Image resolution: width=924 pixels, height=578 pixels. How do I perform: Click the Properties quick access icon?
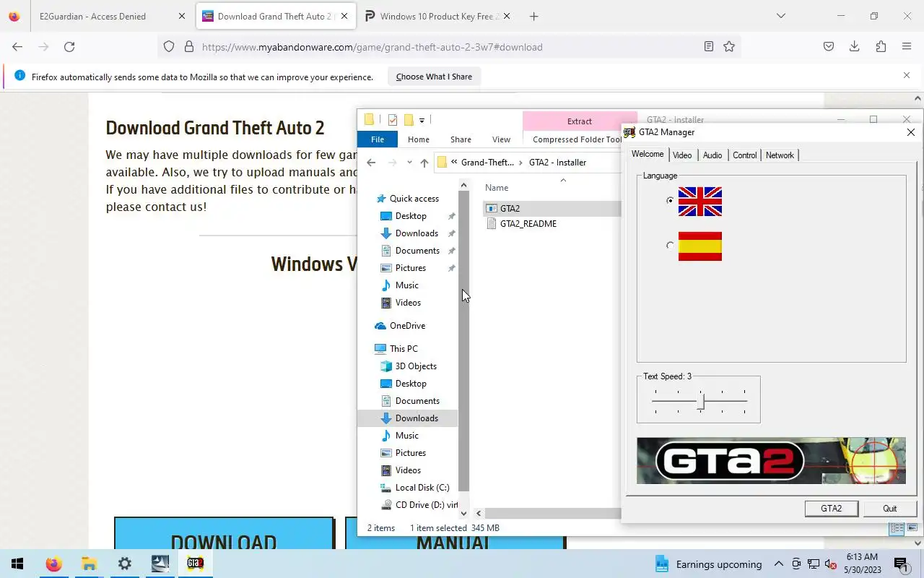[392, 120]
